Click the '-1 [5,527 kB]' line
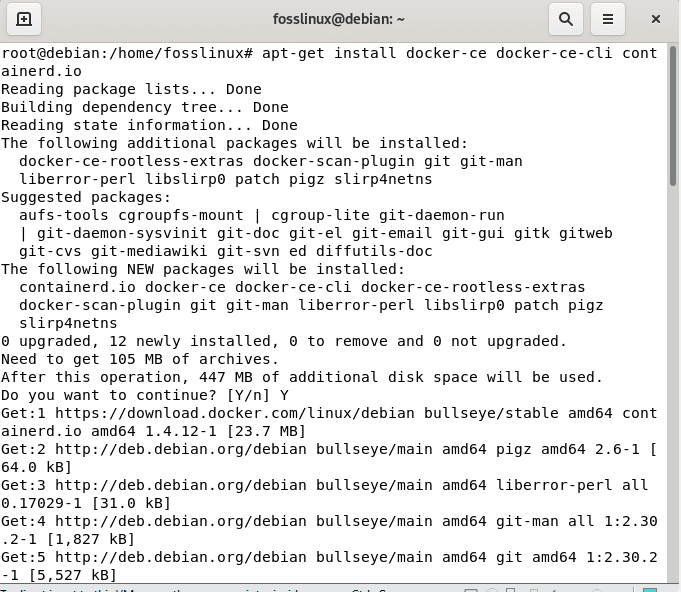 click(x=59, y=575)
